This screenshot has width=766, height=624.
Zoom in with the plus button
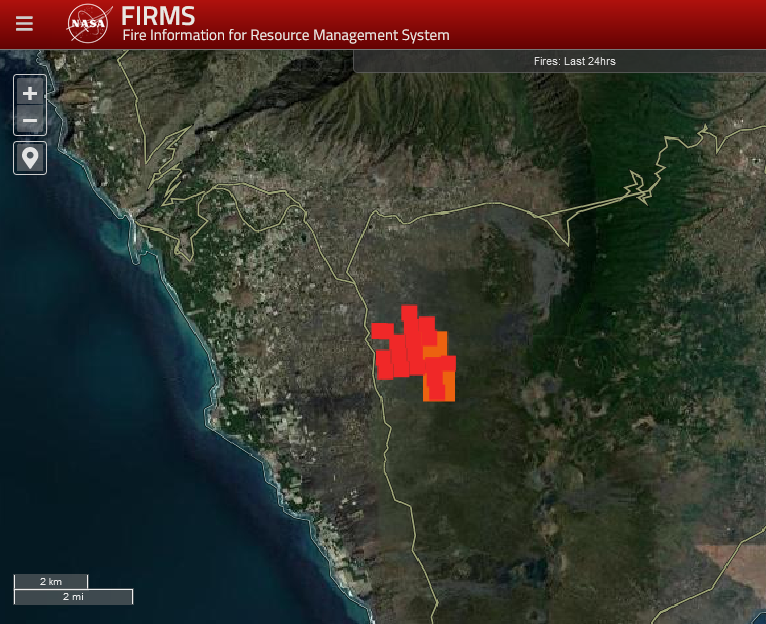pos(30,93)
